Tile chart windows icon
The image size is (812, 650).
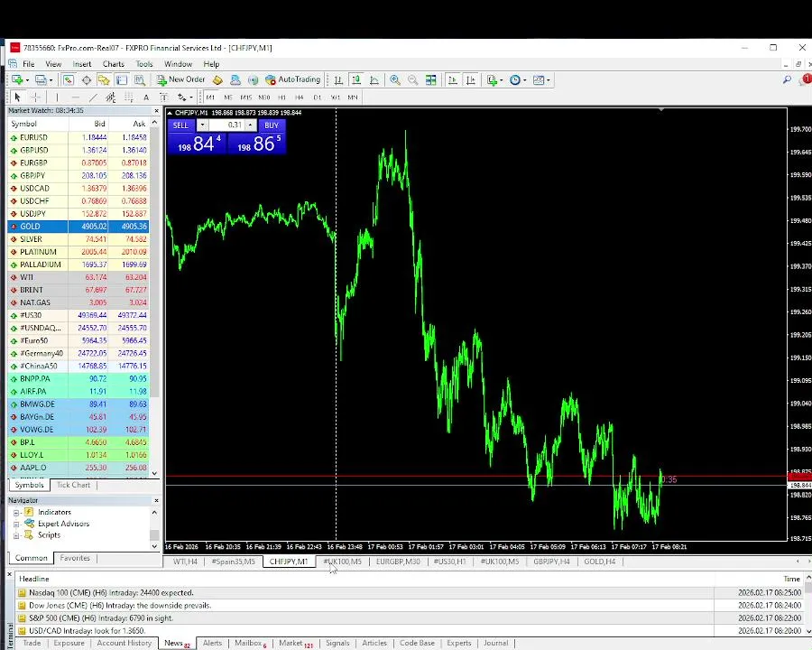pos(431,79)
